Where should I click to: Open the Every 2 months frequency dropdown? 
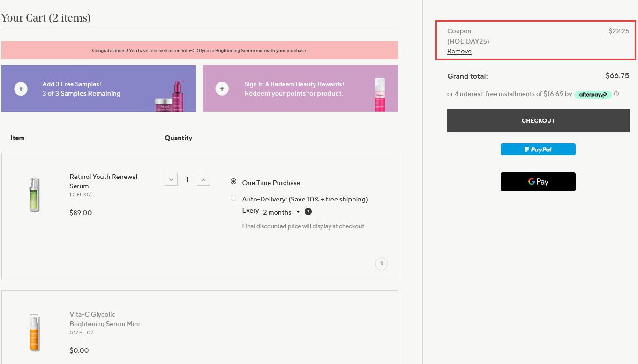coord(280,212)
